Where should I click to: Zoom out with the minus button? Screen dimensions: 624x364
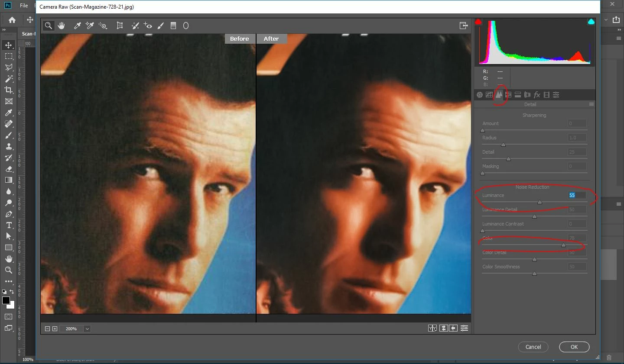pos(47,329)
